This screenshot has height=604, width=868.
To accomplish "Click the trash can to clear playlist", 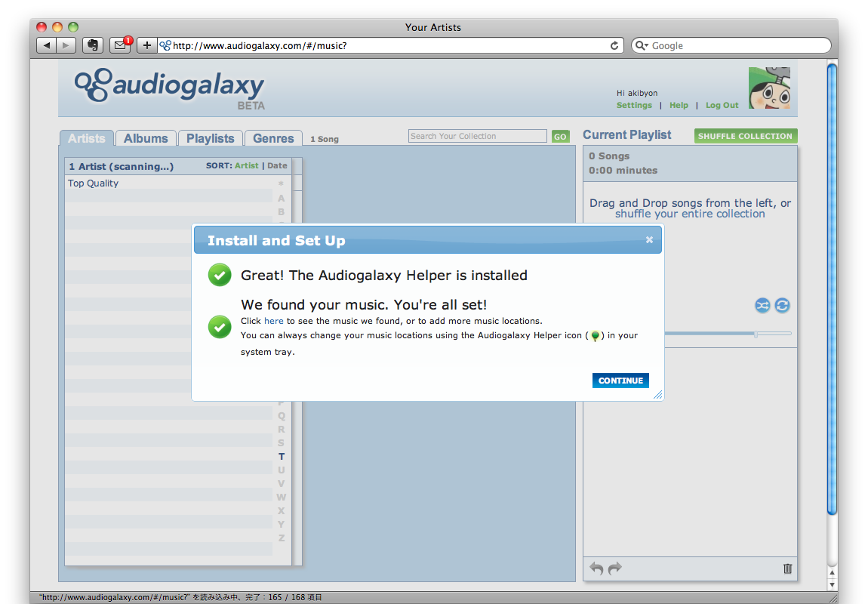I will tap(787, 569).
